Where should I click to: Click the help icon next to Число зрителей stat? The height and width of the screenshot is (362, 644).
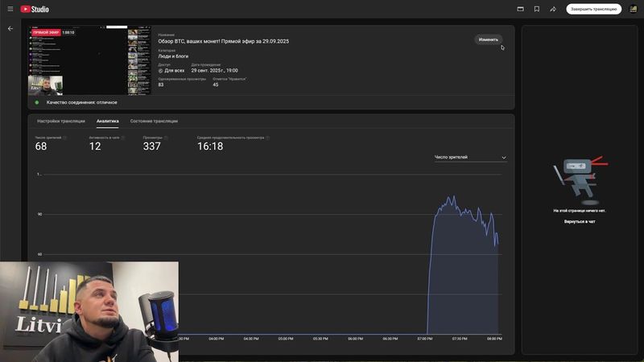click(x=65, y=138)
